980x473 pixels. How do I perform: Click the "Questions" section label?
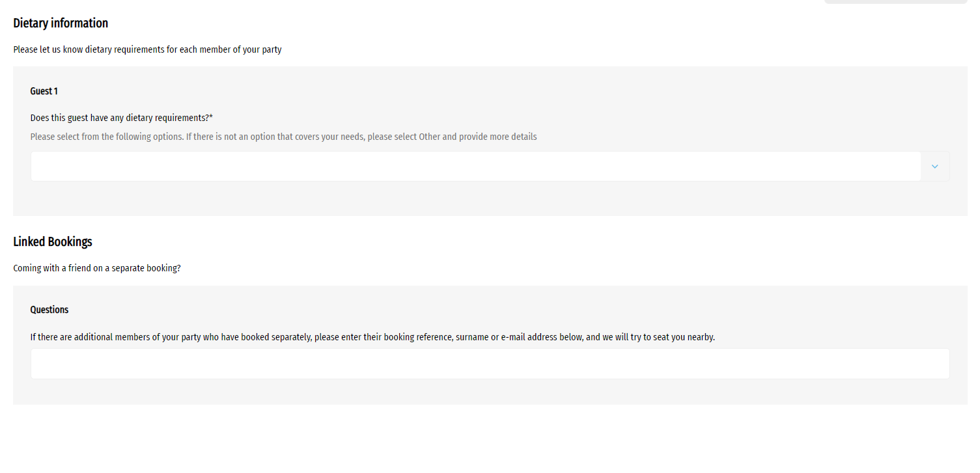[49, 310]
